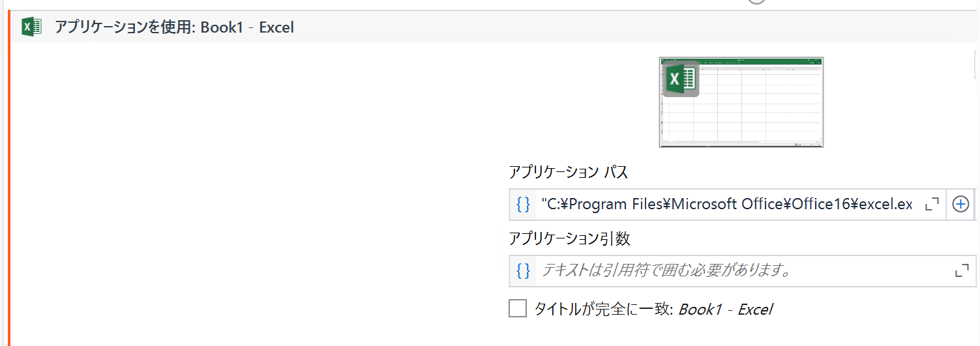980x346 pixels.
Task: Click inside the excel.exe application path text
Action: [x=726, y=205]
